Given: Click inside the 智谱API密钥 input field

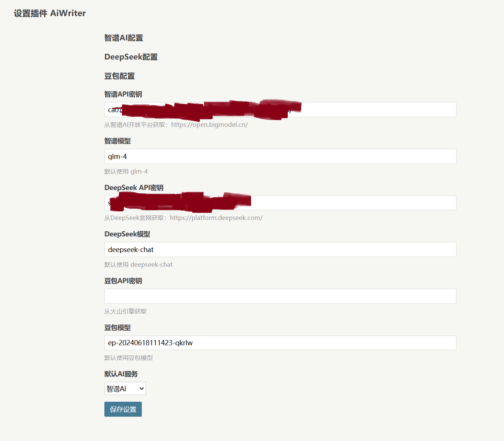Looking at the screenshot, I should pyautogui.click(x=280, y=110).
